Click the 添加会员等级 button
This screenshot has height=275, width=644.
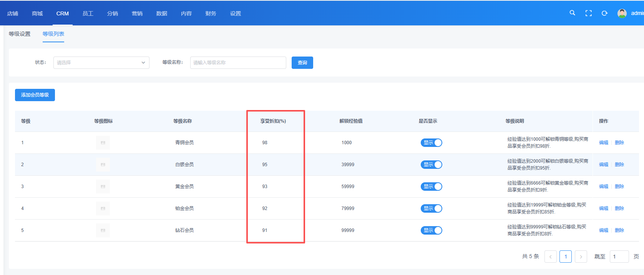pos(35,95)
